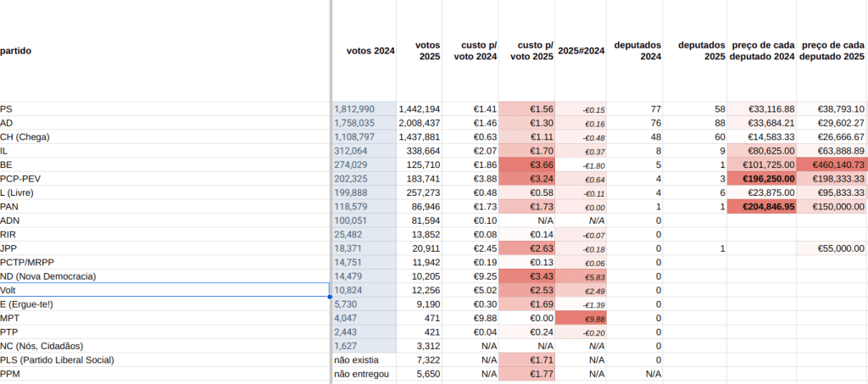868x384 pixels.
Task: Select the "preço de cada deputado 2024" header
Action: [761, 51]
